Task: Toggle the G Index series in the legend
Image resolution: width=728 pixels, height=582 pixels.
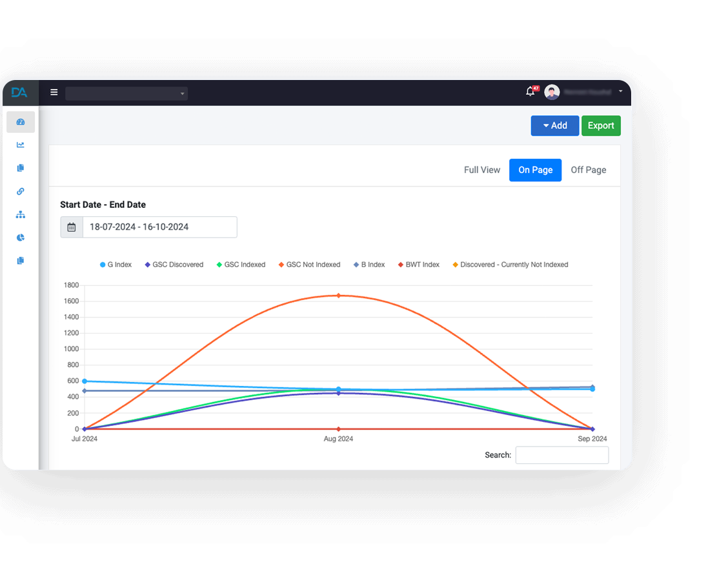Action: tap(116, 265)
